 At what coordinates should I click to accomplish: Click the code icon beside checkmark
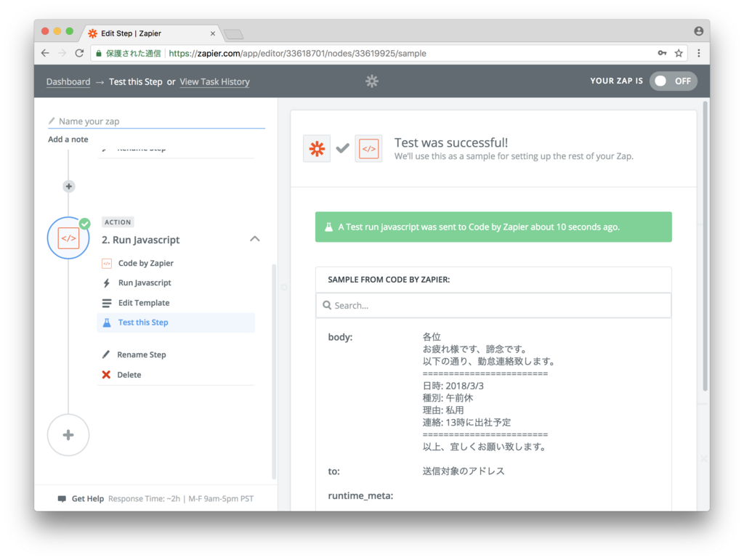point(368,149)
